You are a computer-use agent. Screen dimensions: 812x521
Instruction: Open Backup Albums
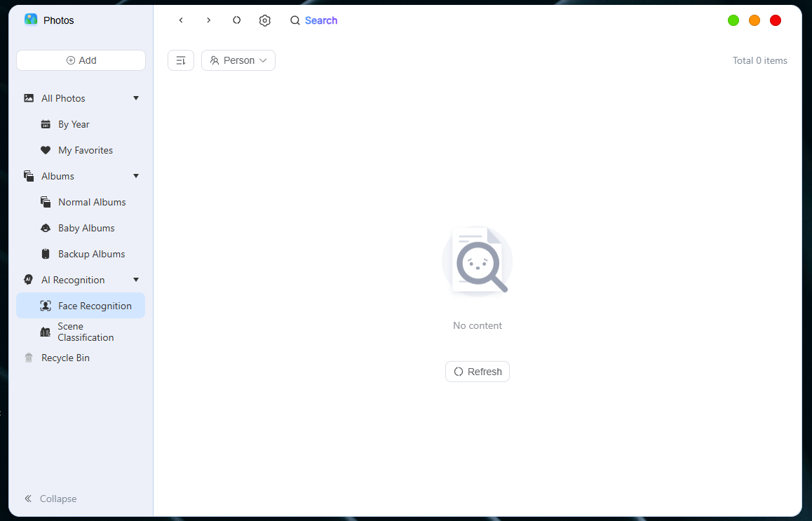[81, 254]
